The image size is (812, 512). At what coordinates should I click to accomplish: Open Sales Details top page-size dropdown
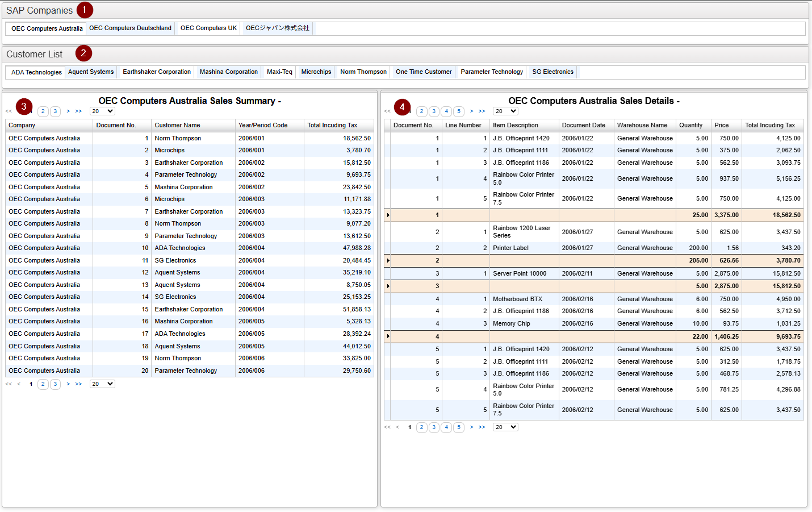505,111
